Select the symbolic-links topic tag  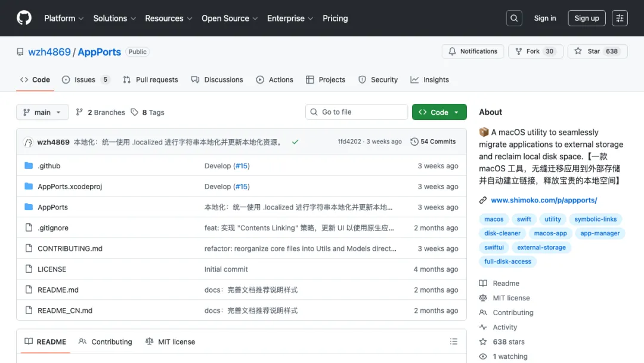595,219
